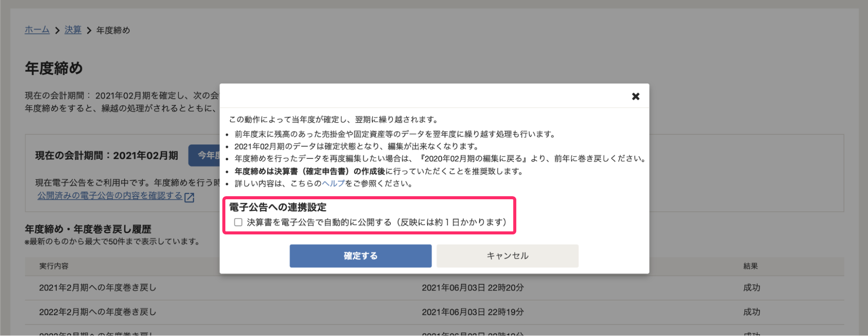Click the 年度締め breadcrumb current page text

tap(113, 30)
